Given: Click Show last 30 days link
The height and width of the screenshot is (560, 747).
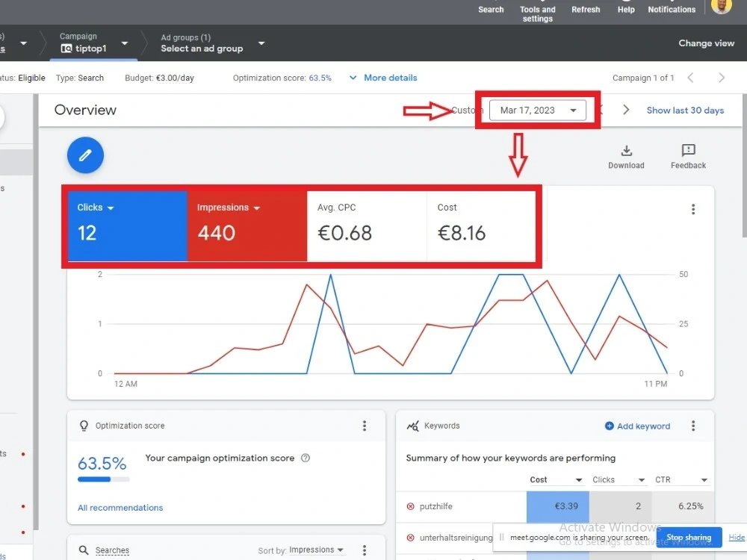Looking at the screenshot, I should click(685, 110).
